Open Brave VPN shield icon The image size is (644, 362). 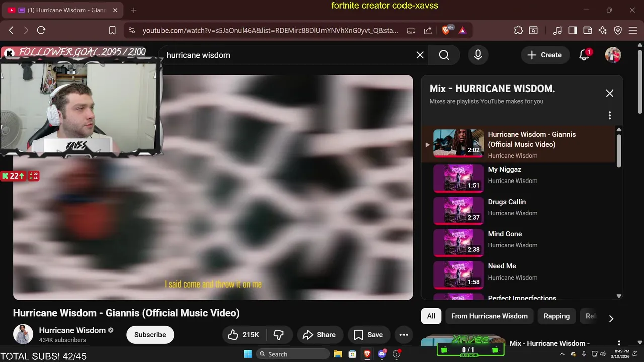[618, 30]
